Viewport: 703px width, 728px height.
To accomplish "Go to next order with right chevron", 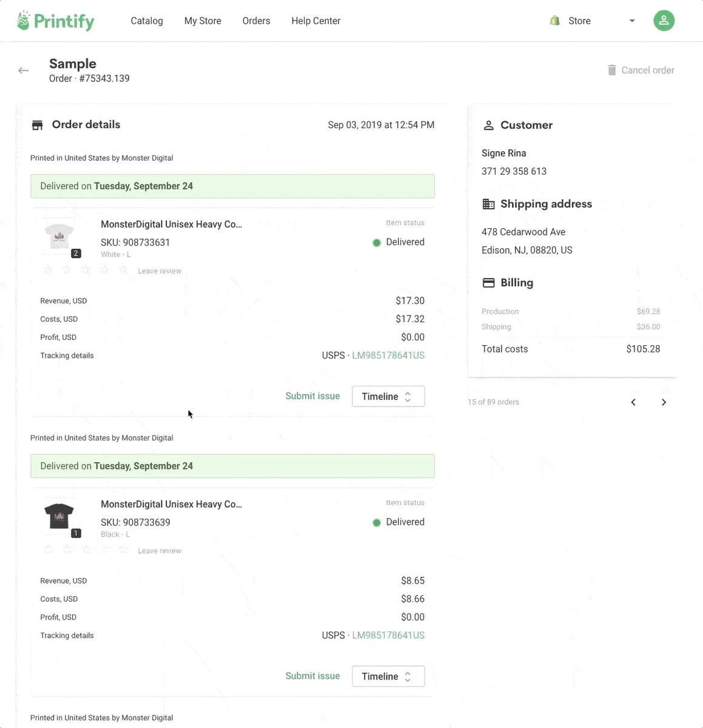I will pyautogui.click(x=664, y=402).
